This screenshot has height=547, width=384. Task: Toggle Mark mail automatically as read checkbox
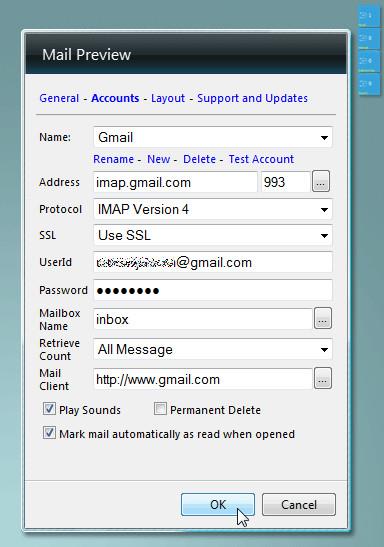click(x=49, y=433)
